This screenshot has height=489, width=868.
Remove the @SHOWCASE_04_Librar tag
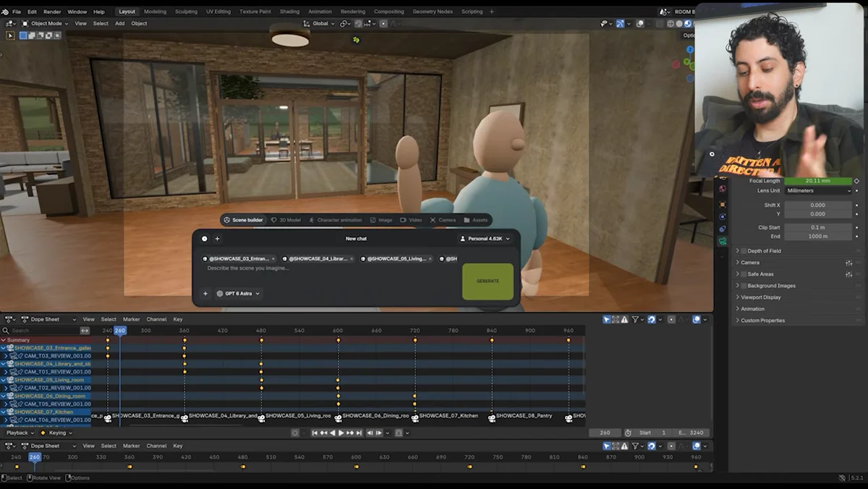click(352, 258)
